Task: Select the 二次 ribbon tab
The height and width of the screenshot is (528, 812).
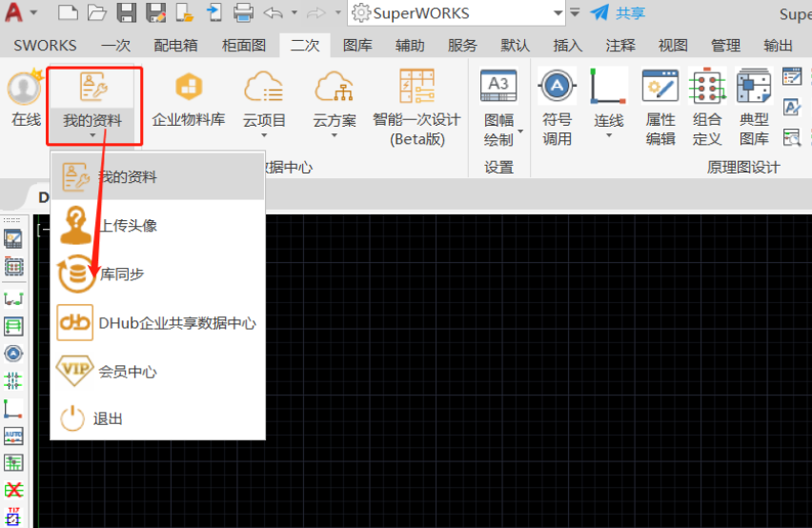Action: tap(305, 46)
